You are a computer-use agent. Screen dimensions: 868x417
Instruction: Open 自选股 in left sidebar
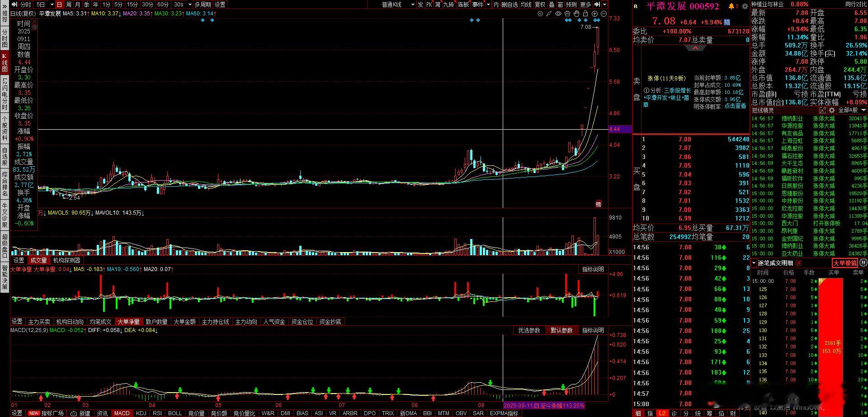coord(5,156)
